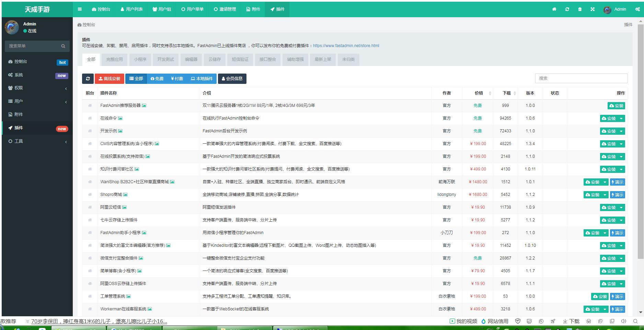Select the 免费 filter option

click(157, 79)
